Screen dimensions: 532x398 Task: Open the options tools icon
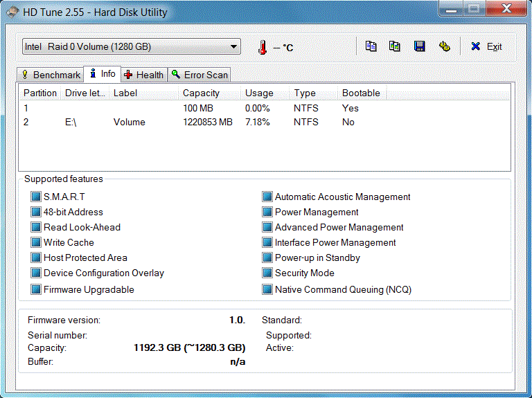point(445,46)
